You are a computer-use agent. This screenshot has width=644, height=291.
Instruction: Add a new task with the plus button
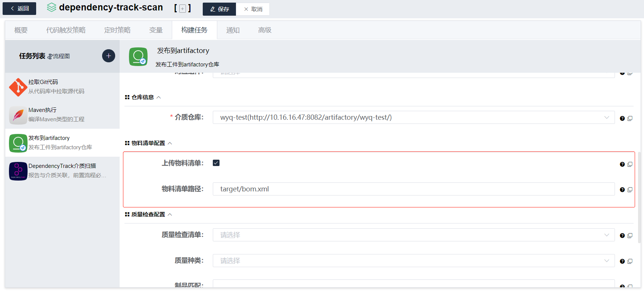[x=108, y=56]
